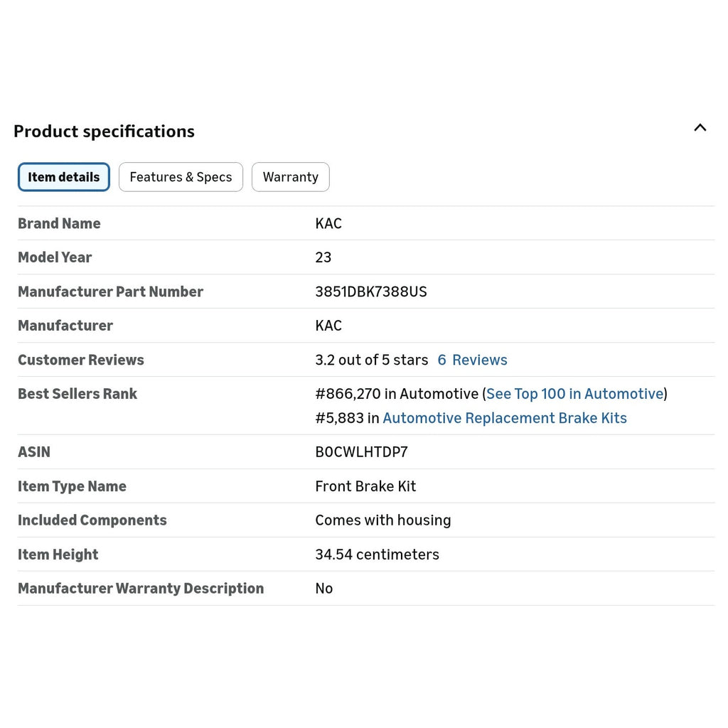Collapse the Product specifications section chevron
This screenshot has height=728, width=728.
[700, 128]
